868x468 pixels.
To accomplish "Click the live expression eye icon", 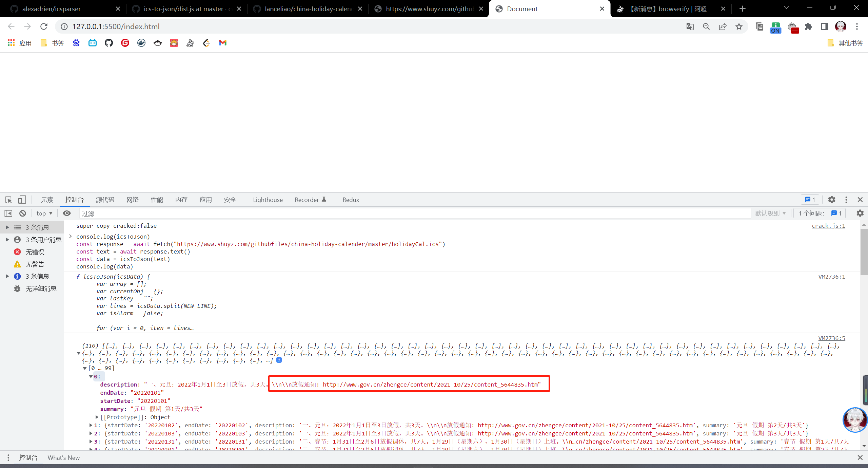I will 67,213.
